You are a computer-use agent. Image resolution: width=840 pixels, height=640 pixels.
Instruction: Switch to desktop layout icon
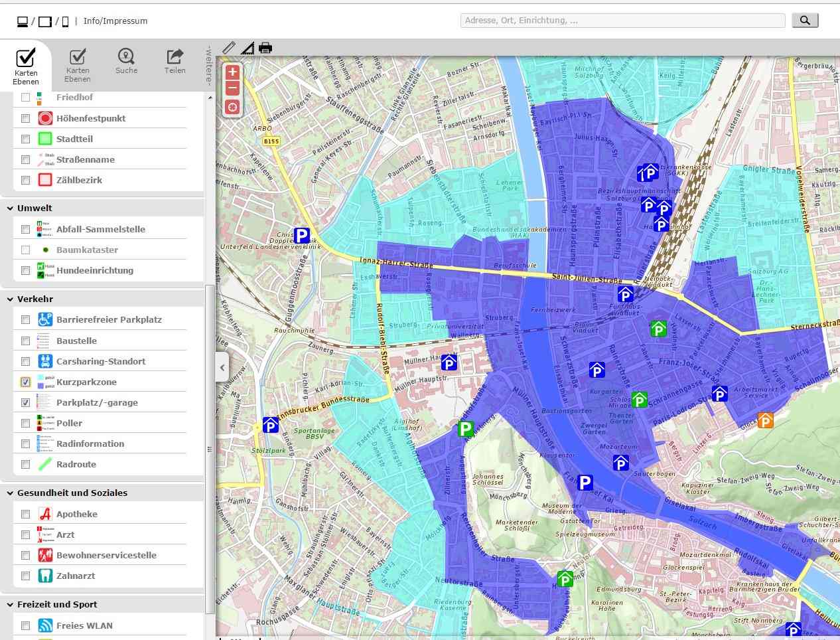click(23, 21)
